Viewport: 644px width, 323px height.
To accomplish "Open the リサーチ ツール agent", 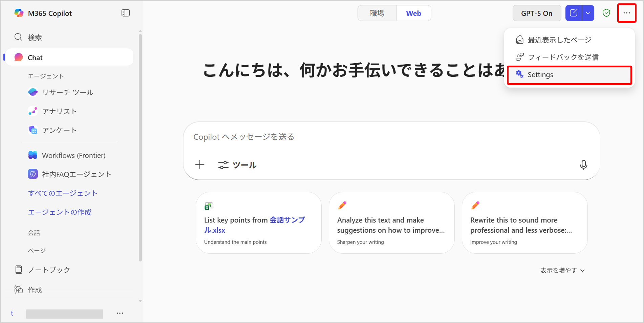I will tap(68, 92).
